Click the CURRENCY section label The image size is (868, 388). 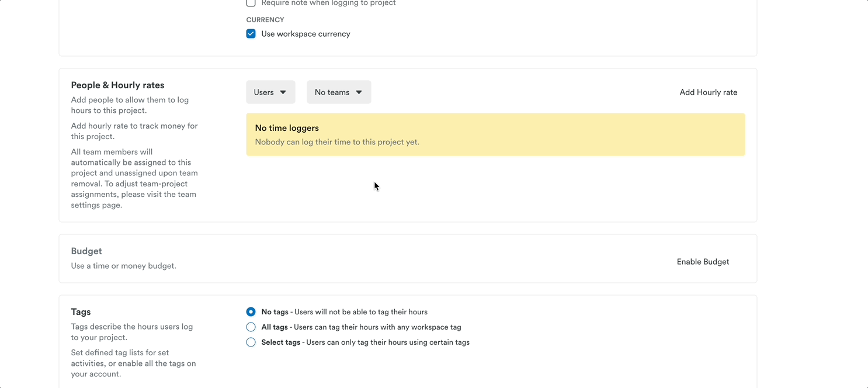click(x=265, y=19)
